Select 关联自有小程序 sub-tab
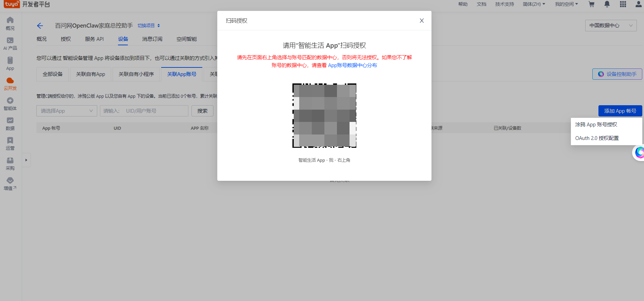644x301 pixels. [x=136, y=74]
